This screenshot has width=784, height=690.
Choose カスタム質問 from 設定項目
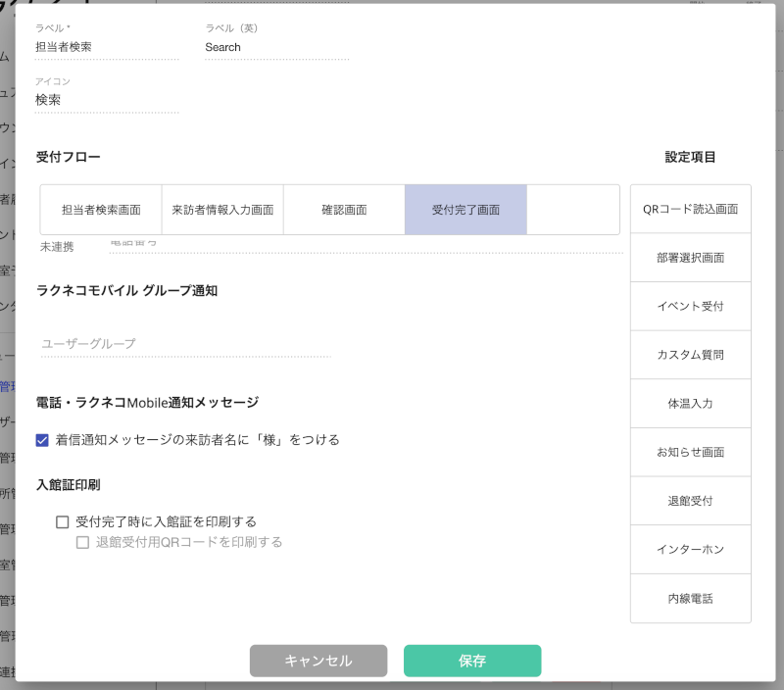691,355
